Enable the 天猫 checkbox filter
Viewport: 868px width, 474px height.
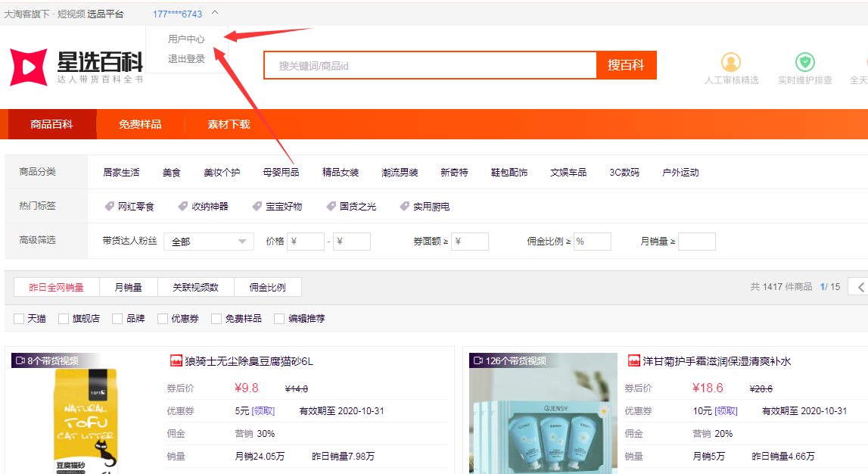tap(19, 319)
